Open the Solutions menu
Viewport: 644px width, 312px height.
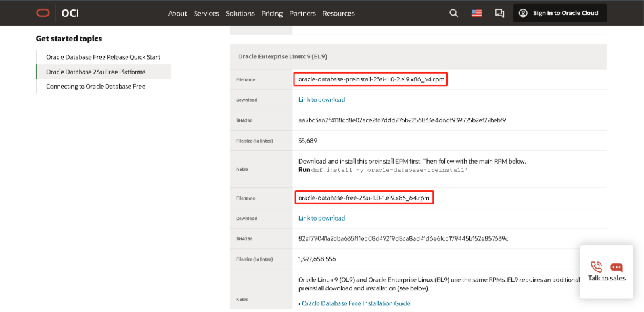point(241,14)
